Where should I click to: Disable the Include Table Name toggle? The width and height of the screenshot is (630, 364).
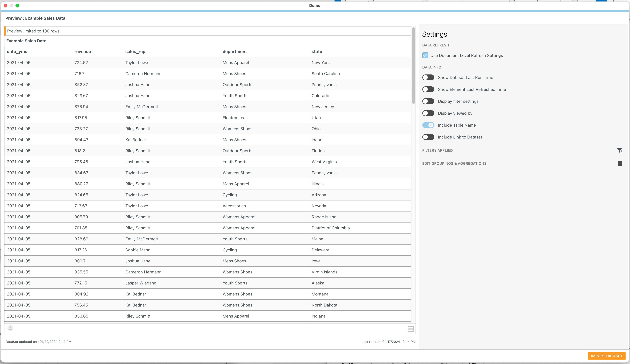pyautogui.click(x=428, y=125)
